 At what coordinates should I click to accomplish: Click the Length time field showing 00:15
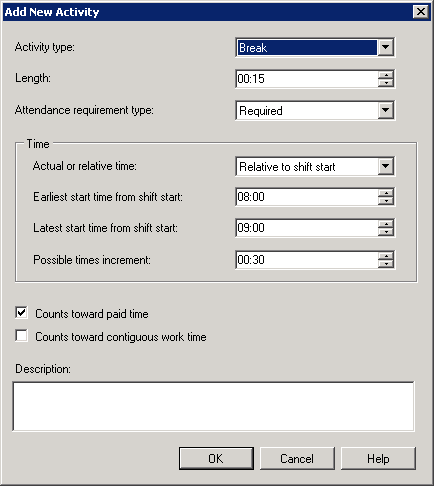[307, 79]
